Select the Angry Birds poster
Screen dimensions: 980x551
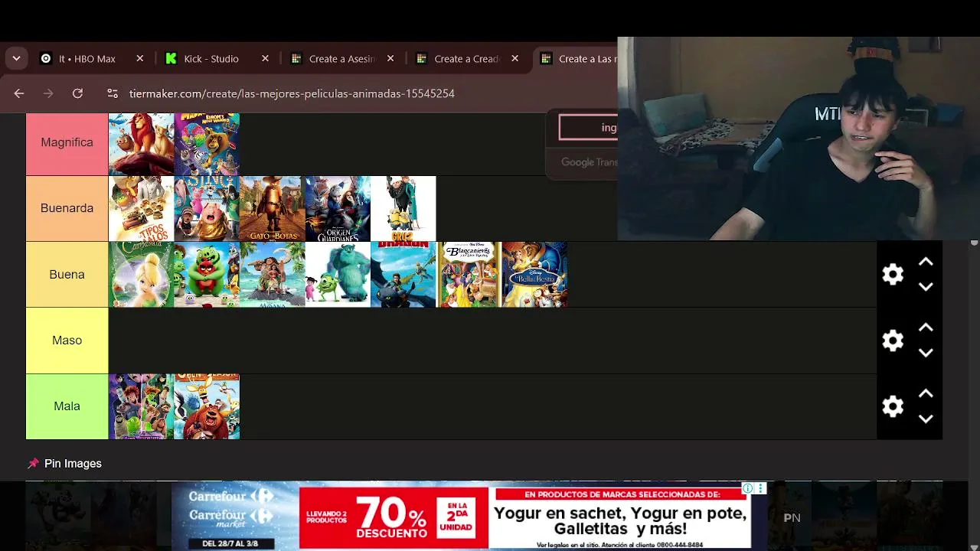pos(207,275)
